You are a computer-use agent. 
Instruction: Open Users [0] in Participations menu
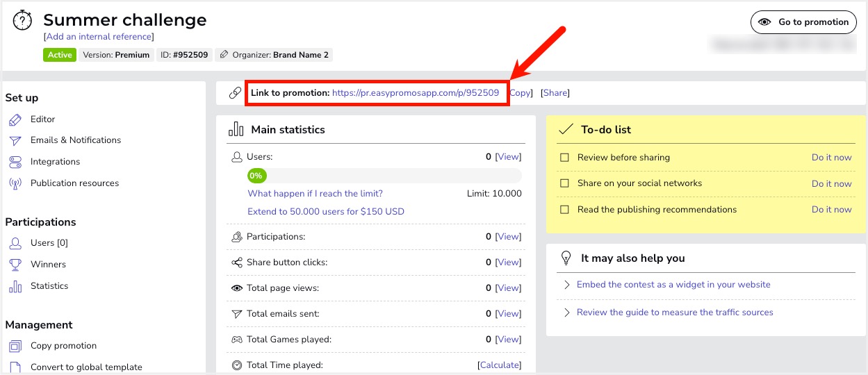coord(49,243)
